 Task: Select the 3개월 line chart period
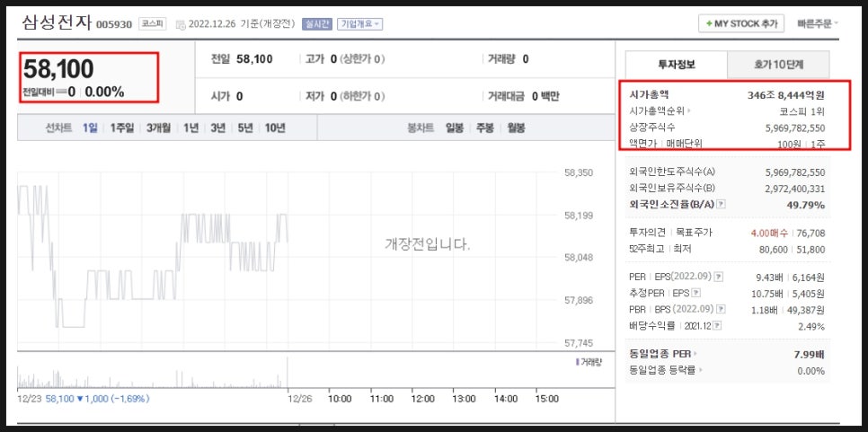click(158, 128)
